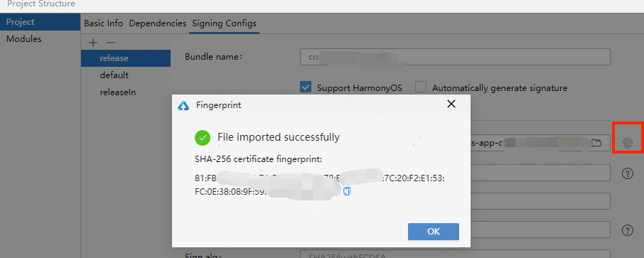Open the Dependencies tab
This screenshot has width=644, height=258.
click(158, 23)
